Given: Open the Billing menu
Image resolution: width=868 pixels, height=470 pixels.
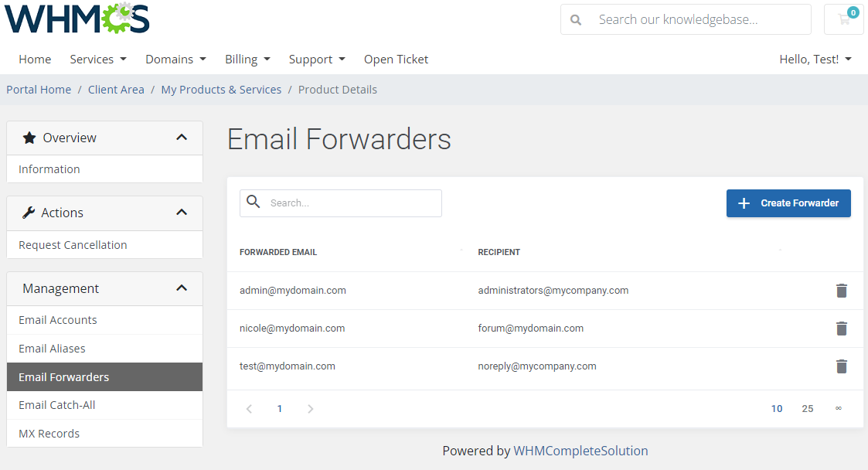Looking at the screenshot, I should tap(247, 60).
